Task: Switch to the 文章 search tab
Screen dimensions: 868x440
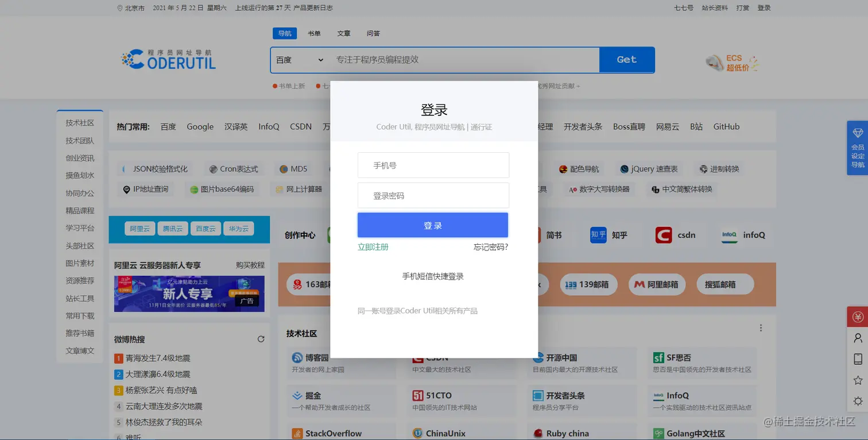Action: (344, 33)
